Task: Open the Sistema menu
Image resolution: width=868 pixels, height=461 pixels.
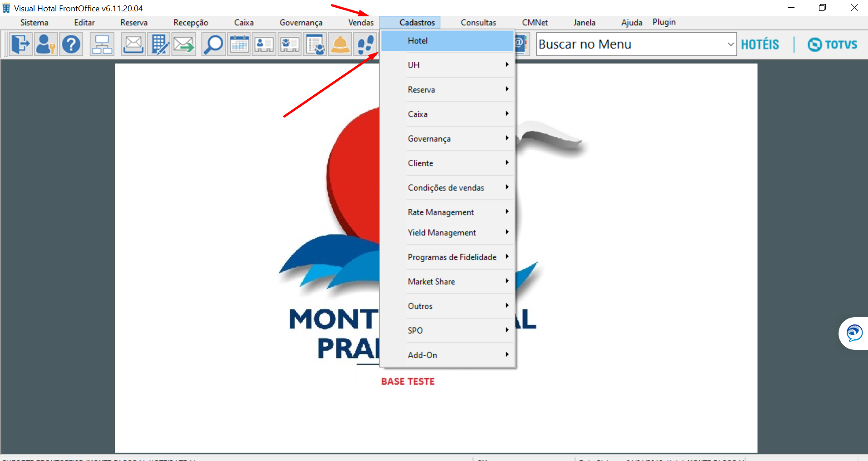Action: click(34, 23)
